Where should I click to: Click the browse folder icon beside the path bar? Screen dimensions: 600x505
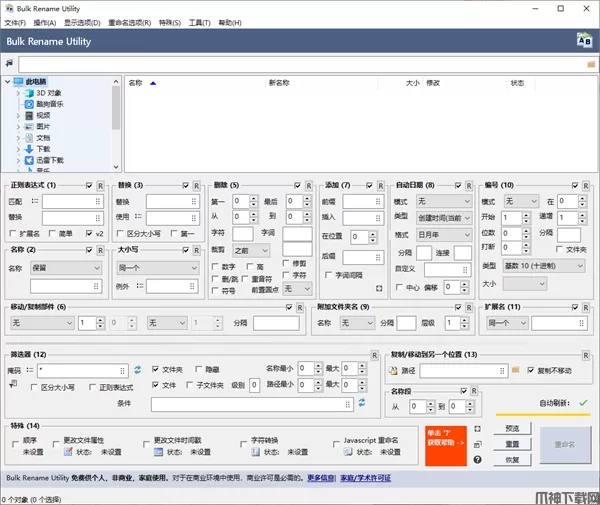[x=591, y=64]
